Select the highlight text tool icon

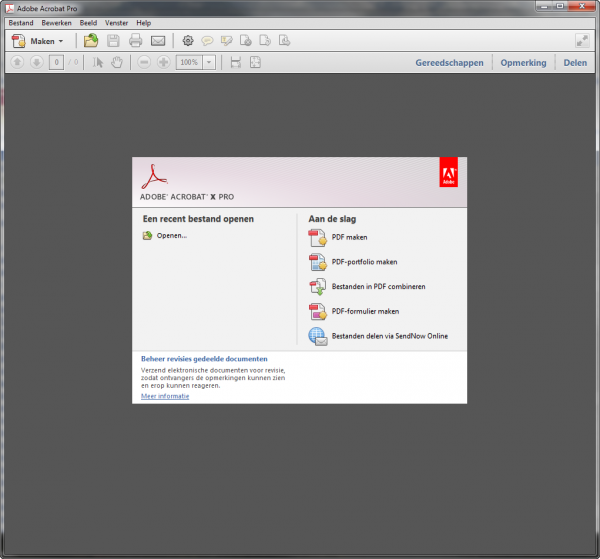(x=227, y=41)
